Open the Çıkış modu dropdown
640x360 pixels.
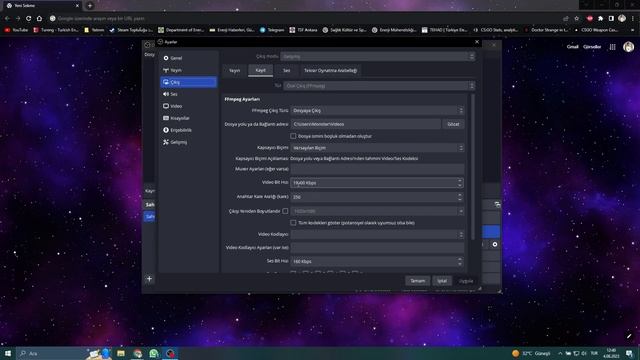(378, 56)
